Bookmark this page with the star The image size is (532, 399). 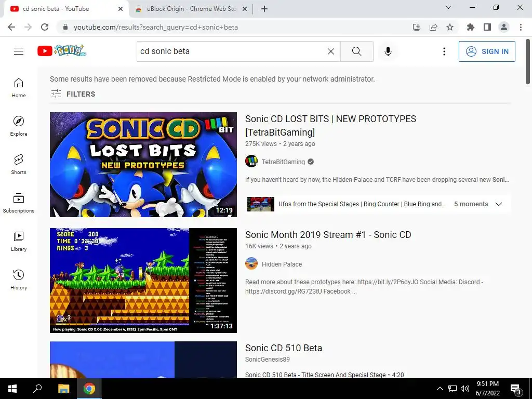point(450,27)
